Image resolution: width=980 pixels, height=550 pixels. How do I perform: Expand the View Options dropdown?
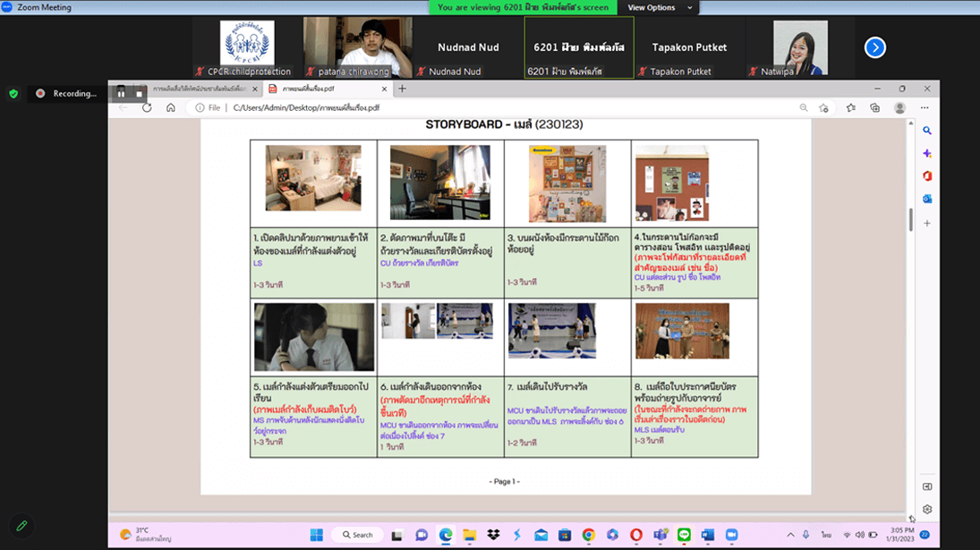(x=661, y=7)
